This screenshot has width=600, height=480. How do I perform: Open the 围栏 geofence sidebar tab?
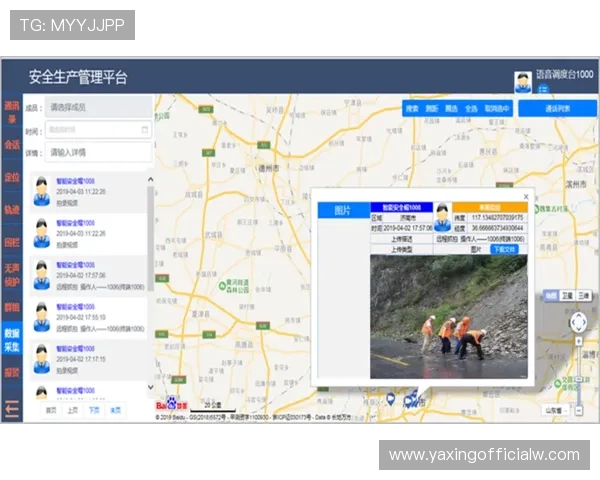point(12,242)
